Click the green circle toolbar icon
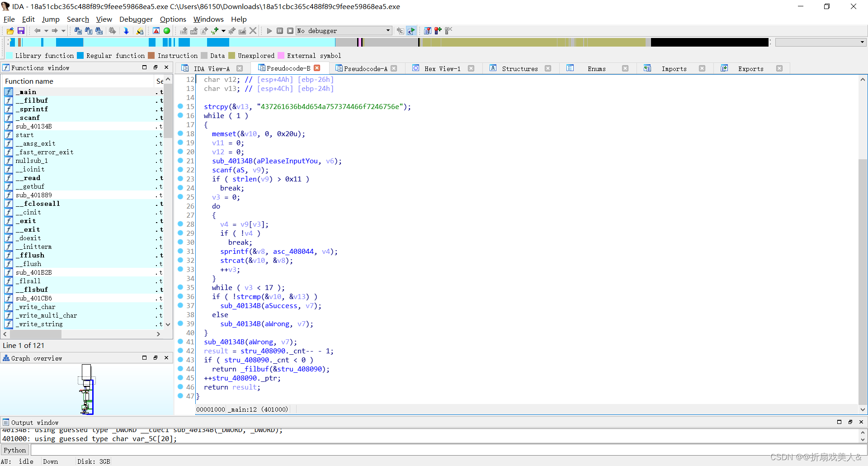The image size is (868, 466). tap(167, 31)
